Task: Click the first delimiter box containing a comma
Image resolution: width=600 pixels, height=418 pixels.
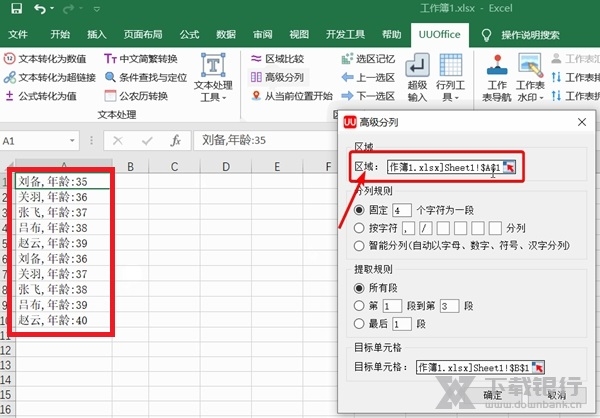Action: [408, 228]
